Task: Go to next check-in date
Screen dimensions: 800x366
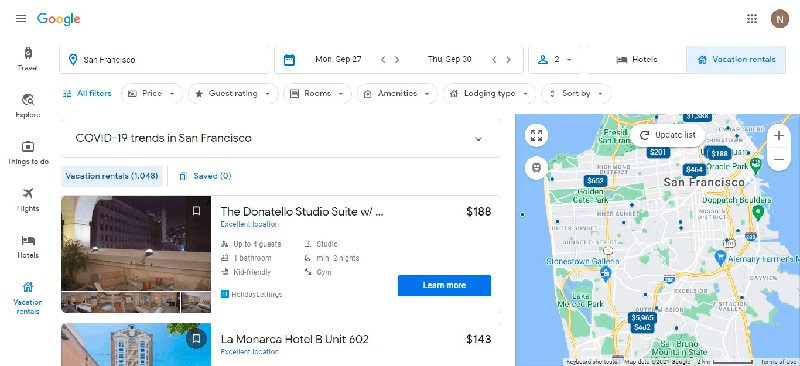Action: (x=397, y=60)
